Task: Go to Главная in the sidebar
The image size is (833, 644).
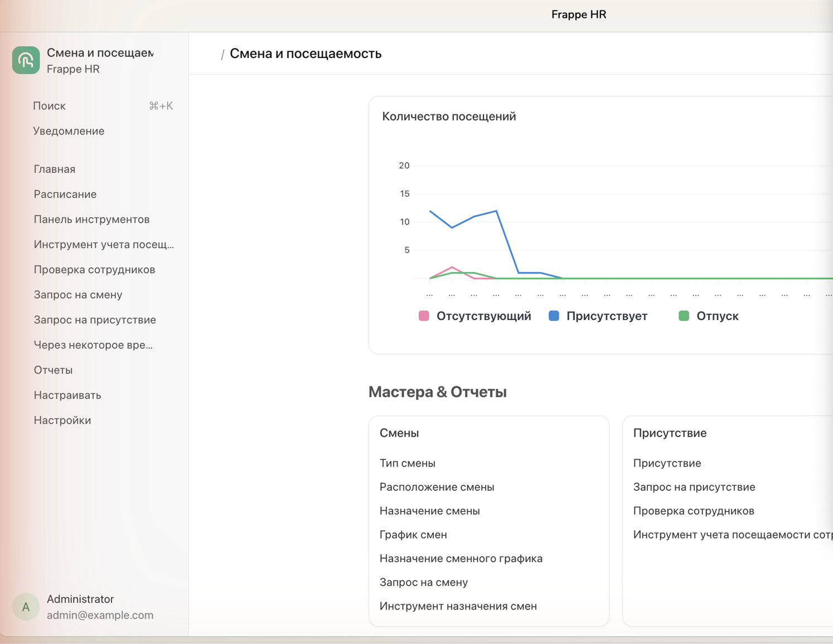Action: 55,169
